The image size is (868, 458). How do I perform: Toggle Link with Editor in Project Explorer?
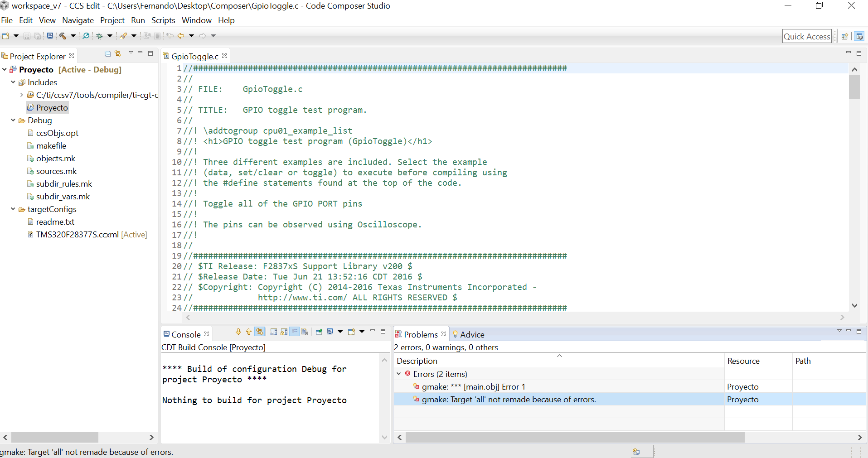[x=118, y=53]
